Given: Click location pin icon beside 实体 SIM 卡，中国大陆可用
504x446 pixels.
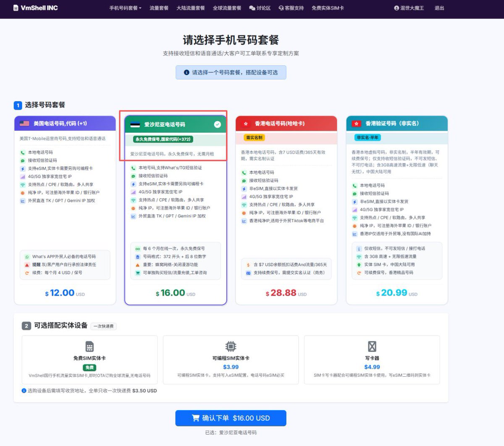Looking at the screenshot, I should [x=359, y=265].
